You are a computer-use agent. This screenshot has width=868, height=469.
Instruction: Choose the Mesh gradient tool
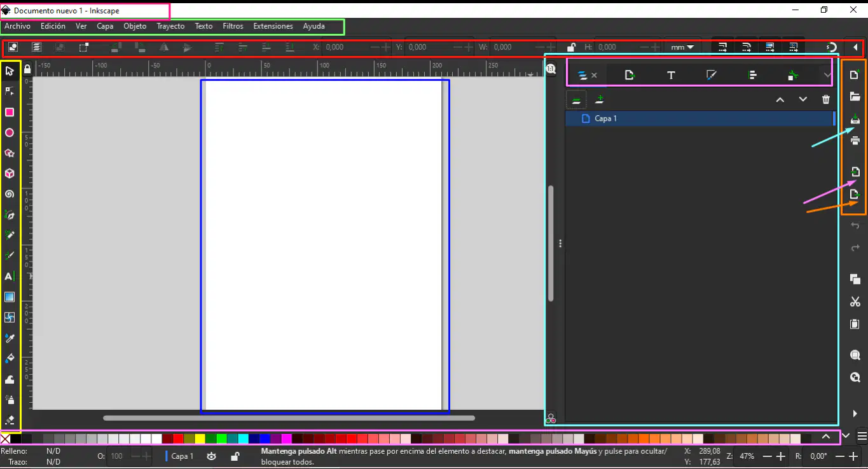click(10, 317)
